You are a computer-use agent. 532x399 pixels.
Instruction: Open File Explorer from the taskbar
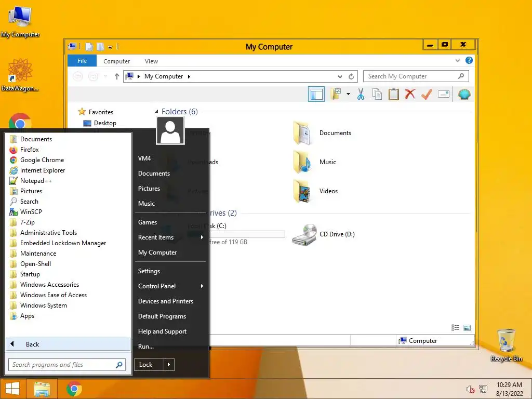42,389
